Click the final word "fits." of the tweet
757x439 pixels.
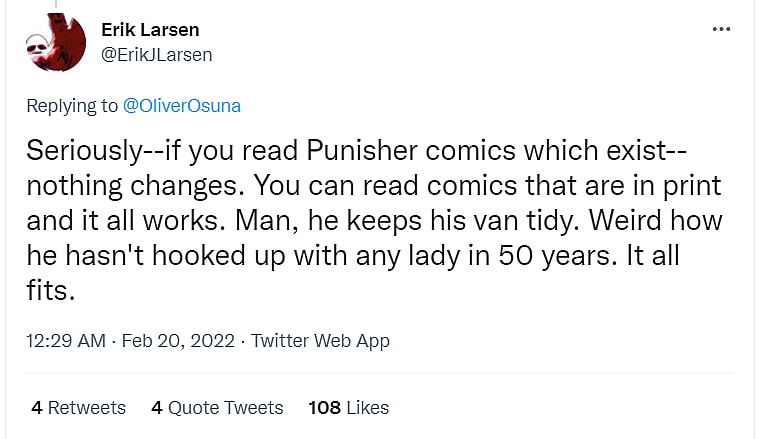(49, 289)
